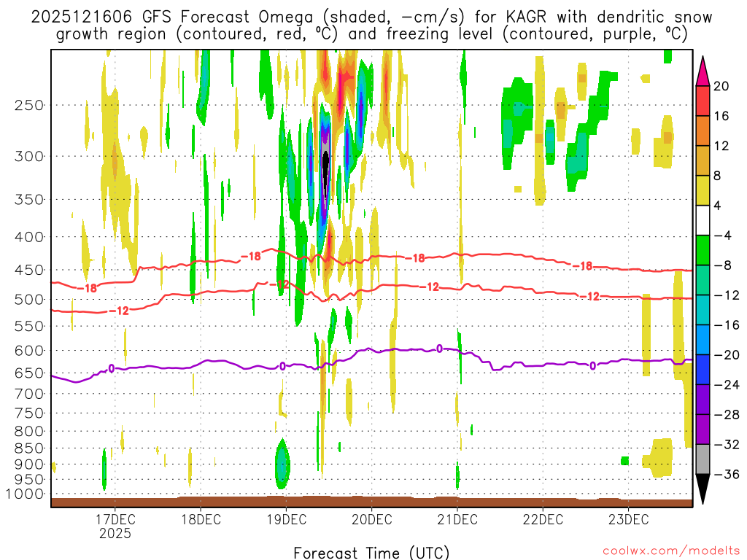Click the green swatch in the color bar, between ticks -4 and -8

click(x=703, y=250)
